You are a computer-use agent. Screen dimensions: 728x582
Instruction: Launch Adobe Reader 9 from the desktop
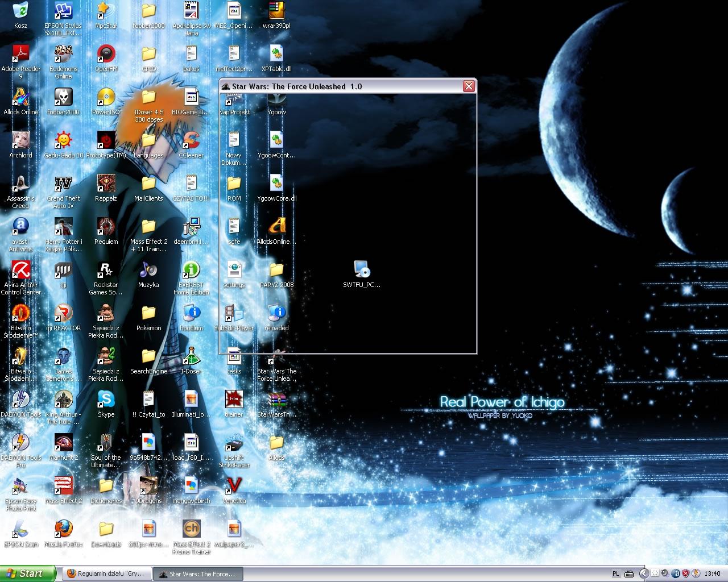point(20,62)
